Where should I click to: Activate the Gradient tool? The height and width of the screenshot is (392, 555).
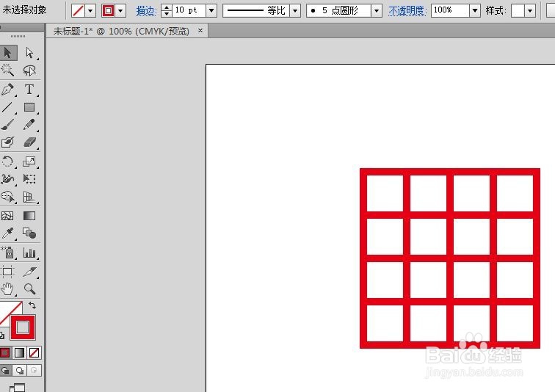[29, 216]
